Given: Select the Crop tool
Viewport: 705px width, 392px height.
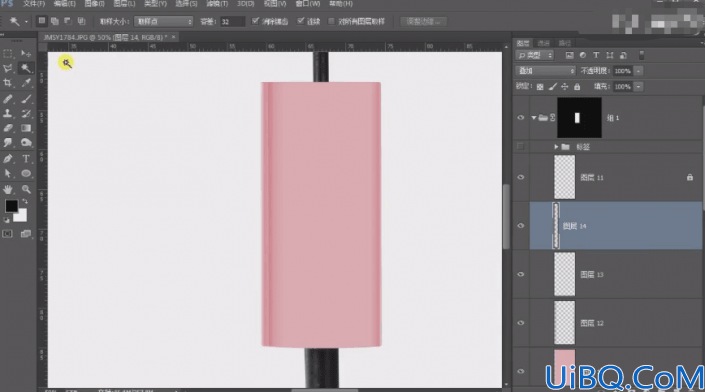Looking at the screenshot, I should click(x=8, y=83).
